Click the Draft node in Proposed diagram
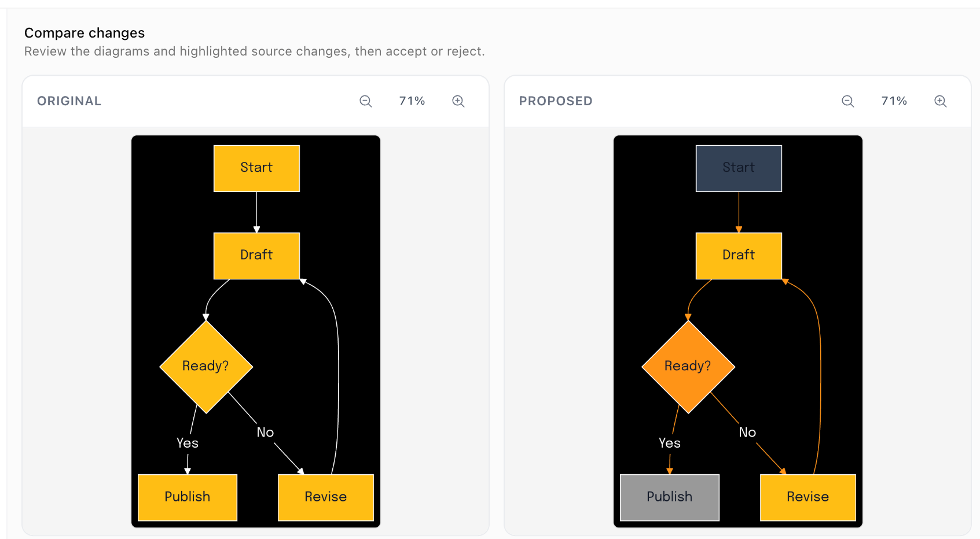Image resolution: width=980 pixels, height=539 pixels. point(739,256)
